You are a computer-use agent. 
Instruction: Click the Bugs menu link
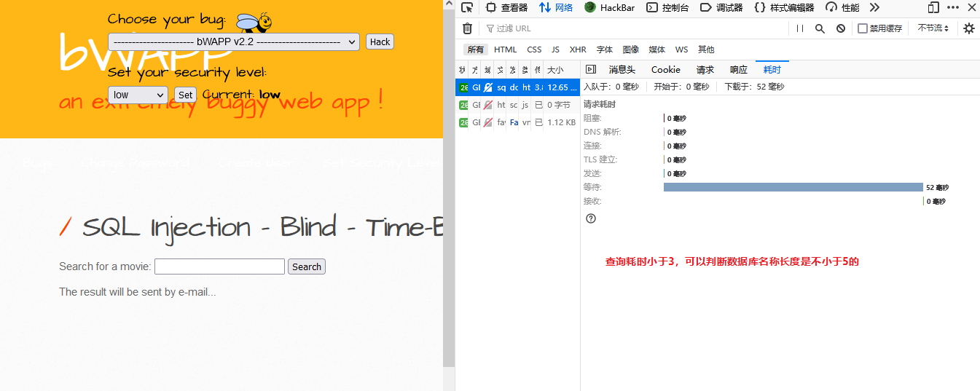click(x=37, y=163)
